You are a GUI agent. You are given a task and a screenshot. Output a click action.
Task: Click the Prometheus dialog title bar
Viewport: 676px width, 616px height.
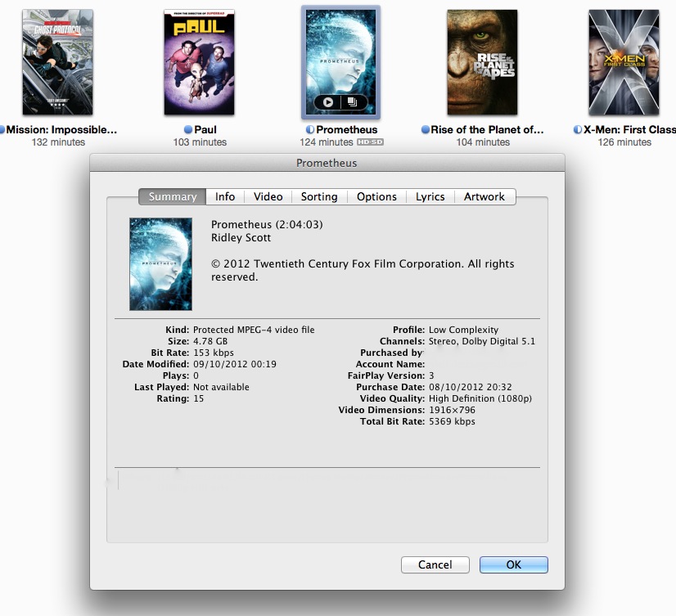coord(327,163)
